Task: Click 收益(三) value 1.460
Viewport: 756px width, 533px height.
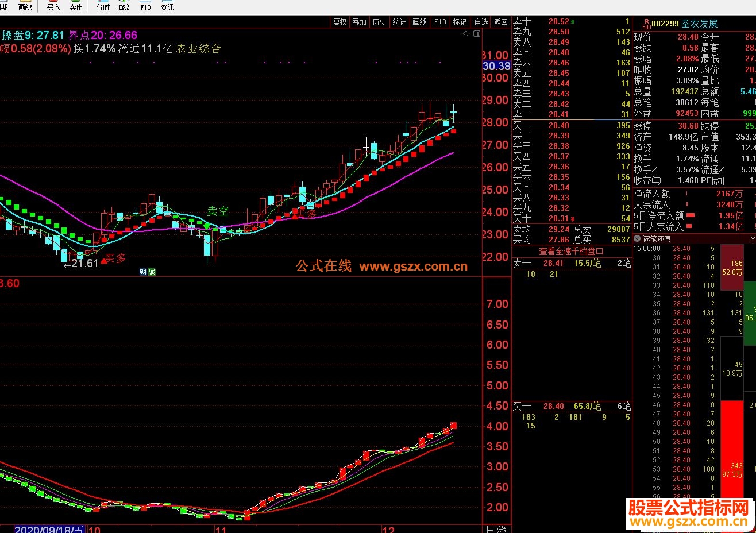Action: [x=688, y=180]
